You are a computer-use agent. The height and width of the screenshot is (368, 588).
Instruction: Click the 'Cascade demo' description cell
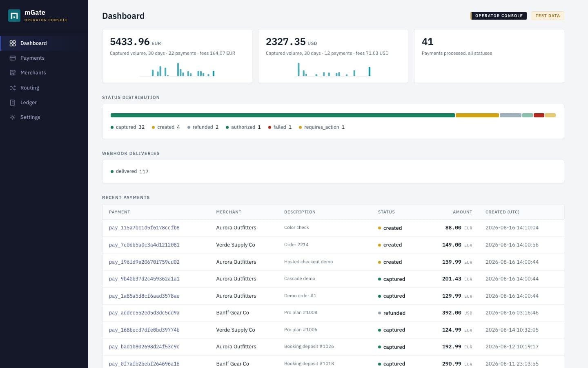coord(300,278)
